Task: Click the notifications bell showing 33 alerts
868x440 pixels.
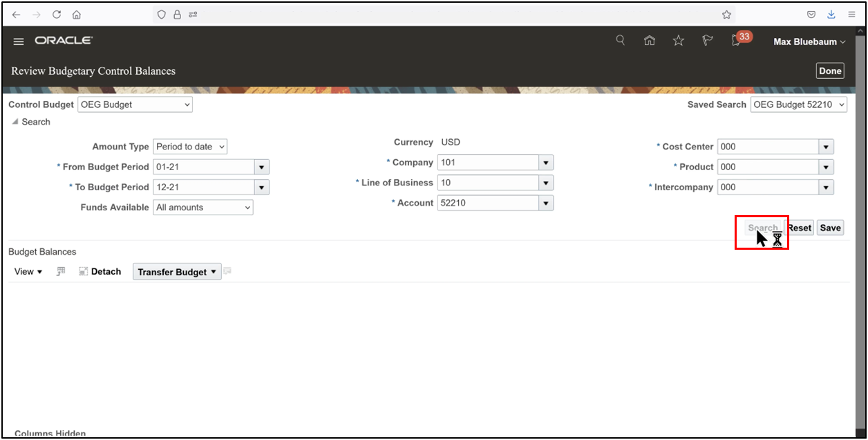Action: point(735,41)
